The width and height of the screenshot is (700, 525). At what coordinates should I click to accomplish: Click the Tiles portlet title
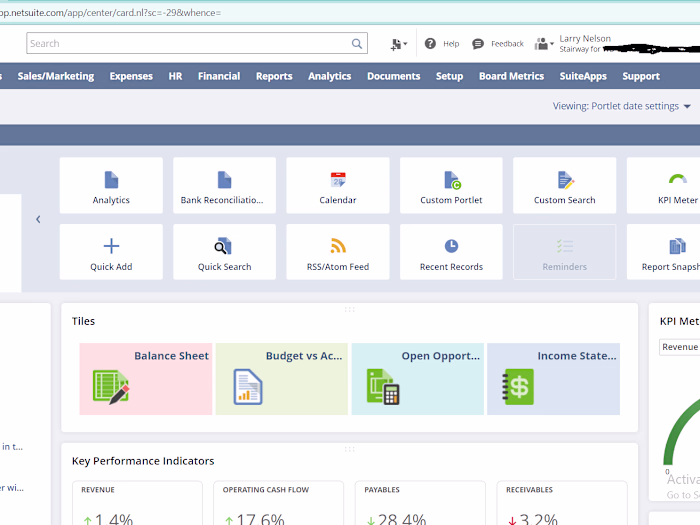coord(83,321)
